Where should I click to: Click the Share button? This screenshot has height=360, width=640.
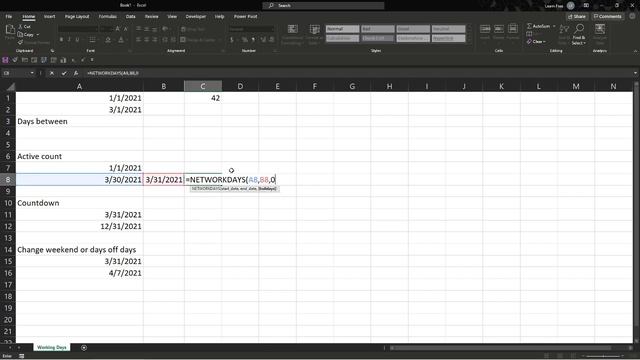coord(576,16)
